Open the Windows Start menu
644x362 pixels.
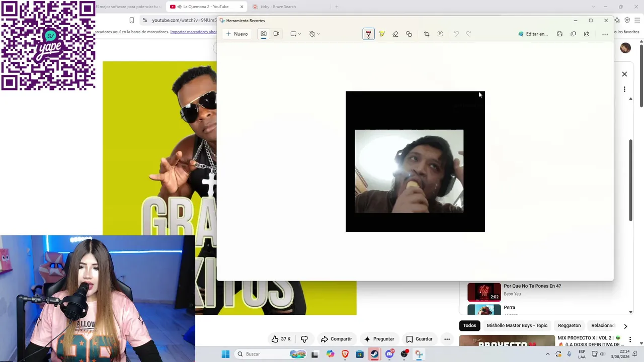225,354
